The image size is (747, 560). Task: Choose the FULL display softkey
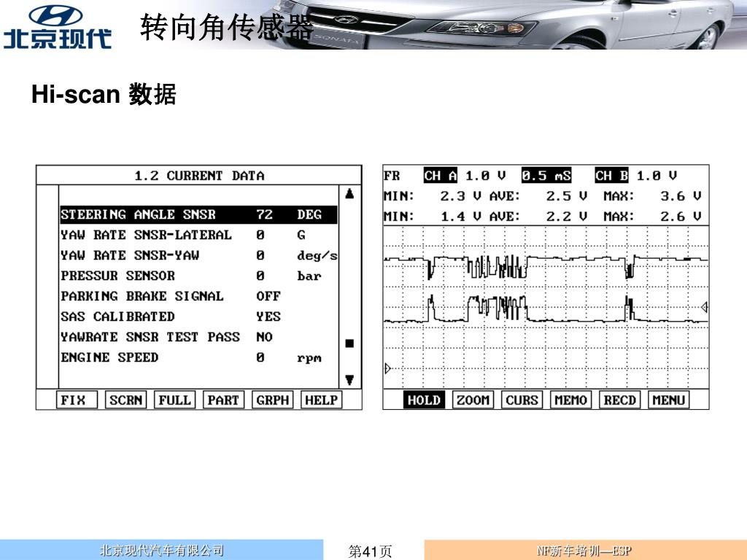[174, 400]
